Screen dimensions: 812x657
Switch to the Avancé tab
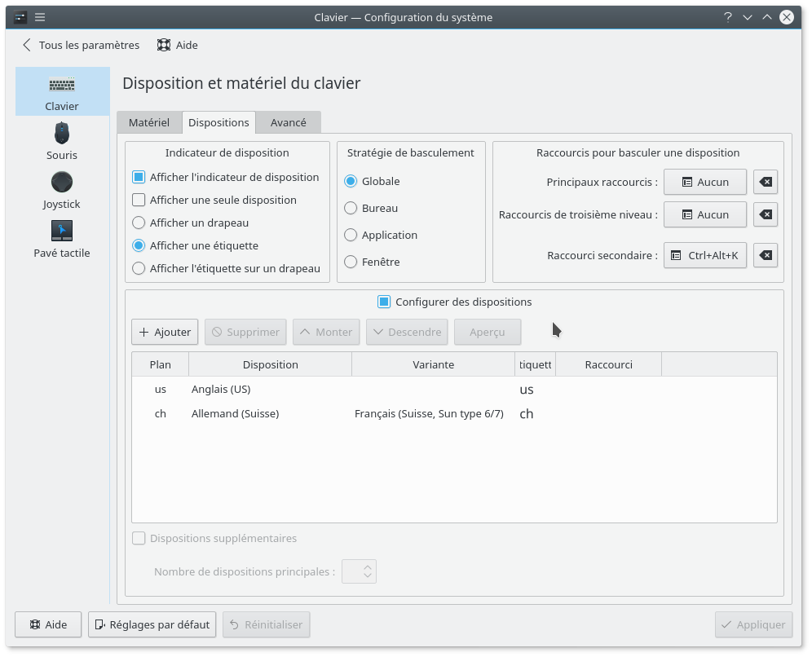pyautogui.click(x=289, y=123)
